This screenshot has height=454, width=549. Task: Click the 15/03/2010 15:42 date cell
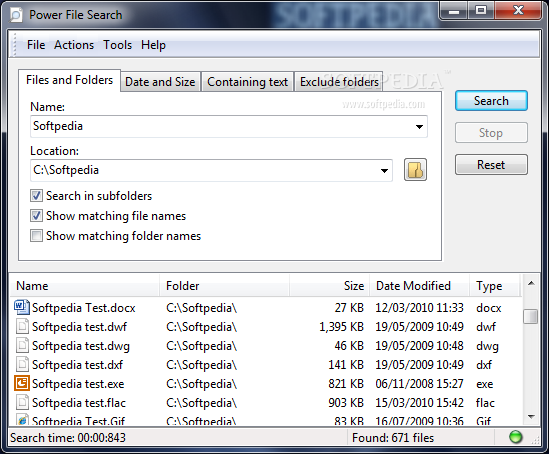pos(419,403)
